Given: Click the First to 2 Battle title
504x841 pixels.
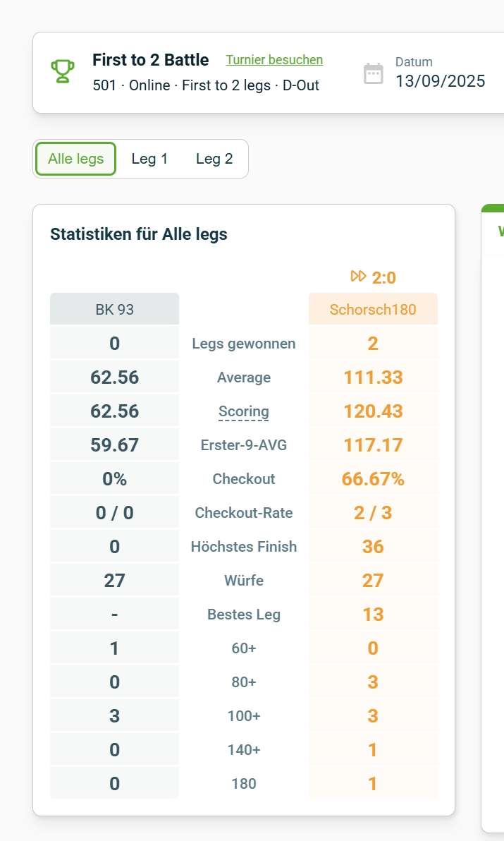Looking at the screenshot, I should point(151,60).
